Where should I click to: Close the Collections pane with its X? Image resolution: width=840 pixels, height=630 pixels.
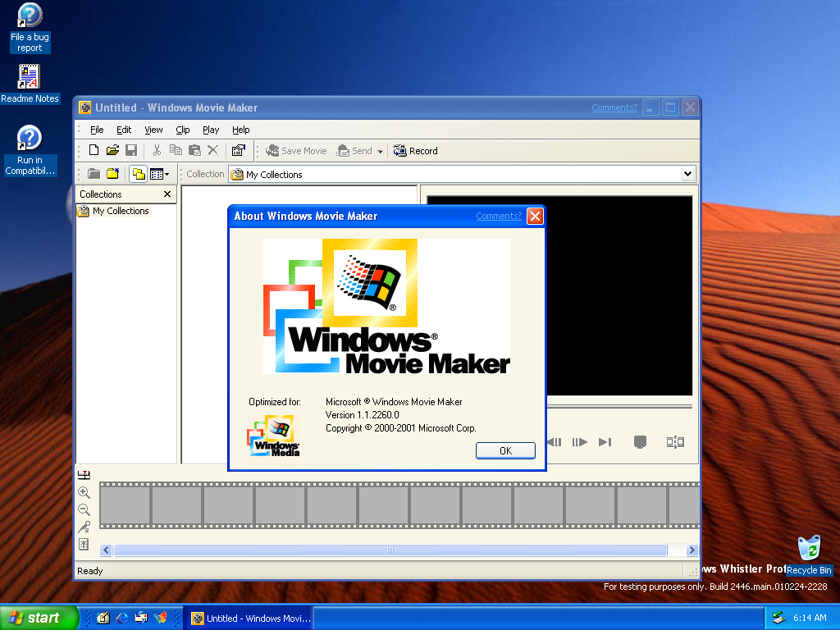[167, 194]
